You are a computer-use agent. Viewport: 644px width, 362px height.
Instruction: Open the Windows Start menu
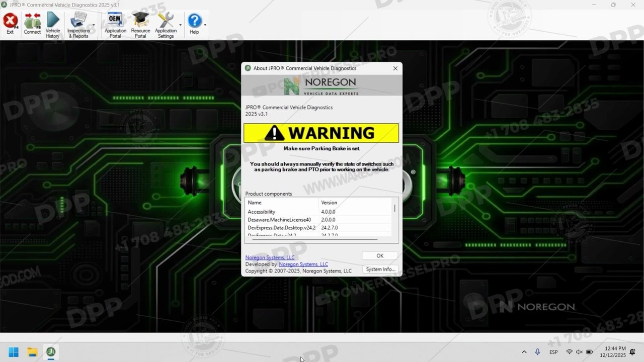click(14, 352)
